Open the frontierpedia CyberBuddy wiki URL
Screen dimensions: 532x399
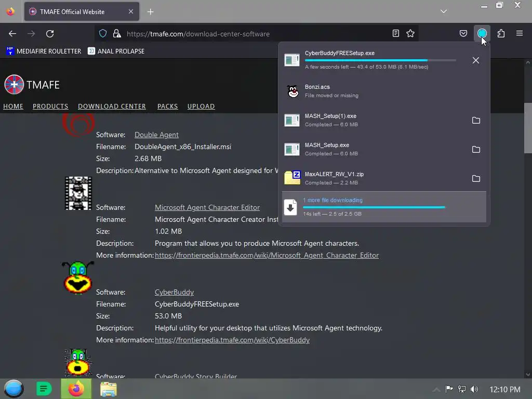click(x=232, y=340)
